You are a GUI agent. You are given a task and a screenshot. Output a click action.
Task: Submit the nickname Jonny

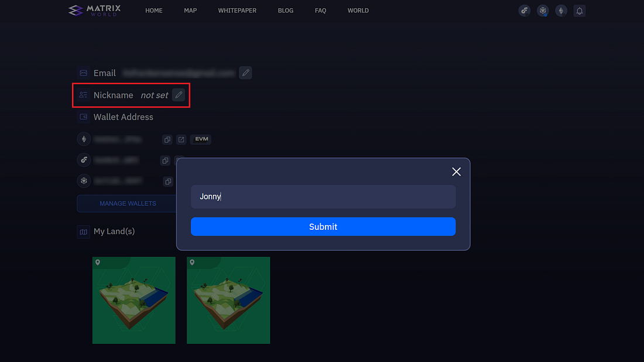coord(323,226)
